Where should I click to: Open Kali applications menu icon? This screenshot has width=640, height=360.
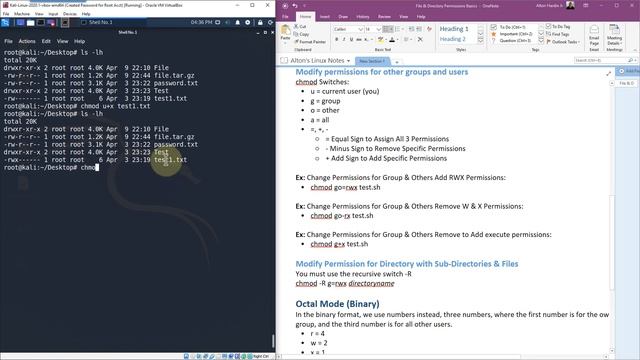[x=5, y=22]
